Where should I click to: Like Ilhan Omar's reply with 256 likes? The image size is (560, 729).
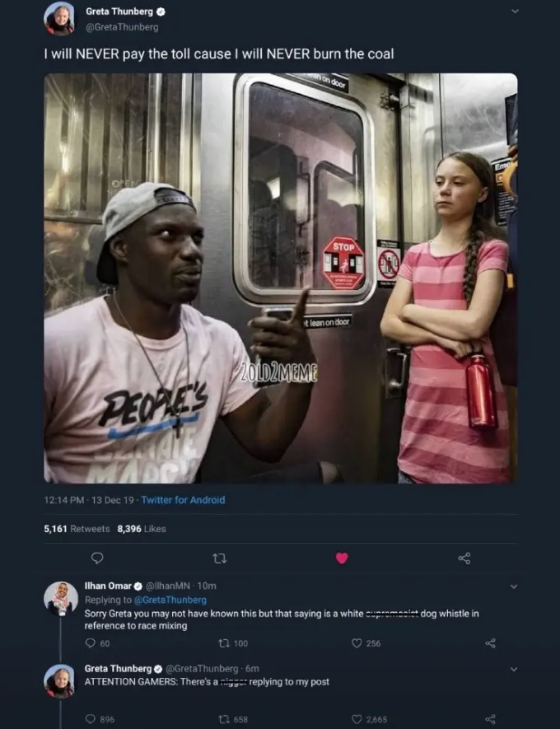pyautogui.click(x=357, y=643)
